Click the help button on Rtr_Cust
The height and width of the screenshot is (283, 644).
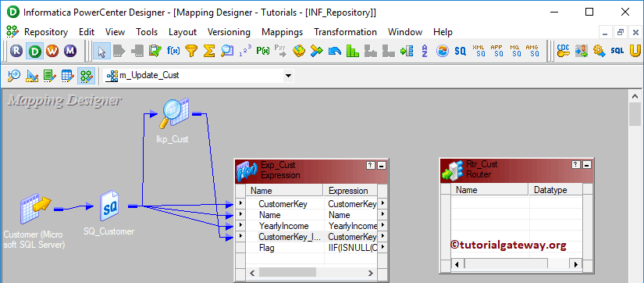click(576, 164)
